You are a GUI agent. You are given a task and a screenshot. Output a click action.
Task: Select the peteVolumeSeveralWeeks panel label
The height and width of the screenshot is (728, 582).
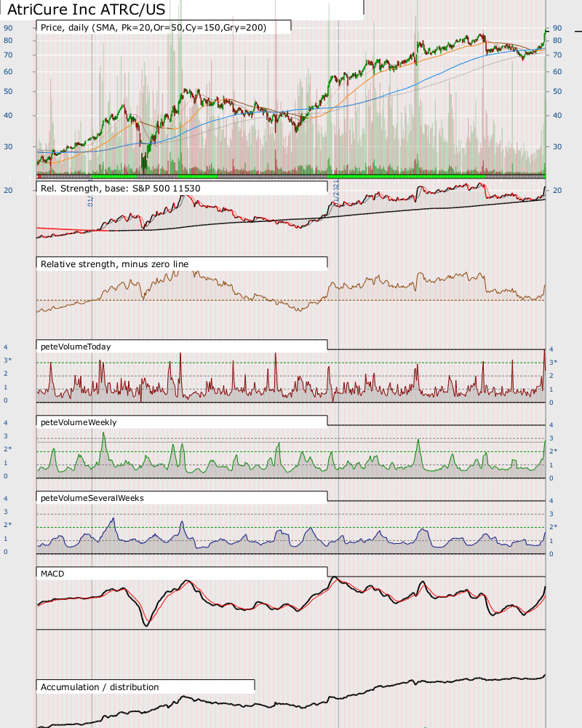pyautogui.click(x=92, y=498)
